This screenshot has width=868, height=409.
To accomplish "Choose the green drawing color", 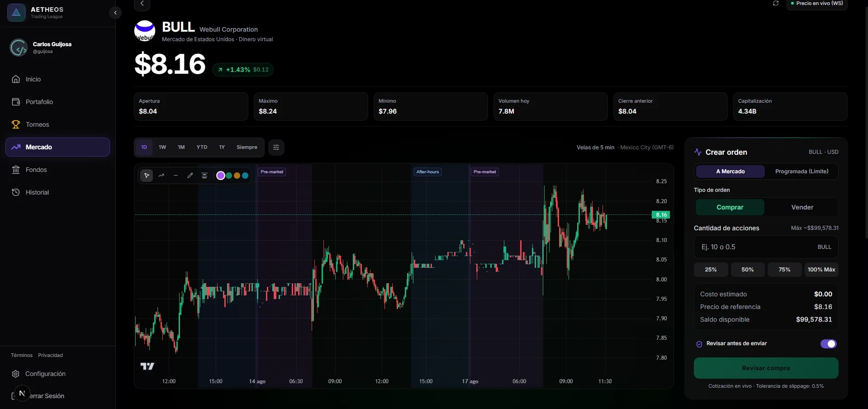I will click(x=229, y=176).
